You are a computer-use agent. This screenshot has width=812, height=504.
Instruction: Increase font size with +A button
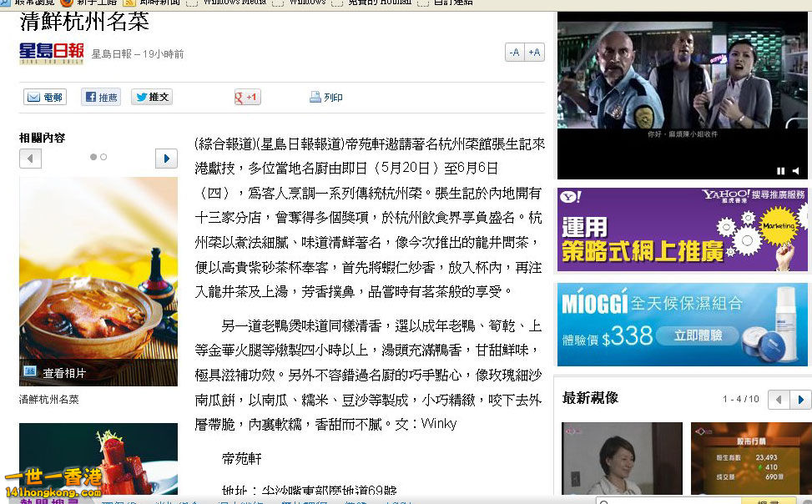(534, 53)
